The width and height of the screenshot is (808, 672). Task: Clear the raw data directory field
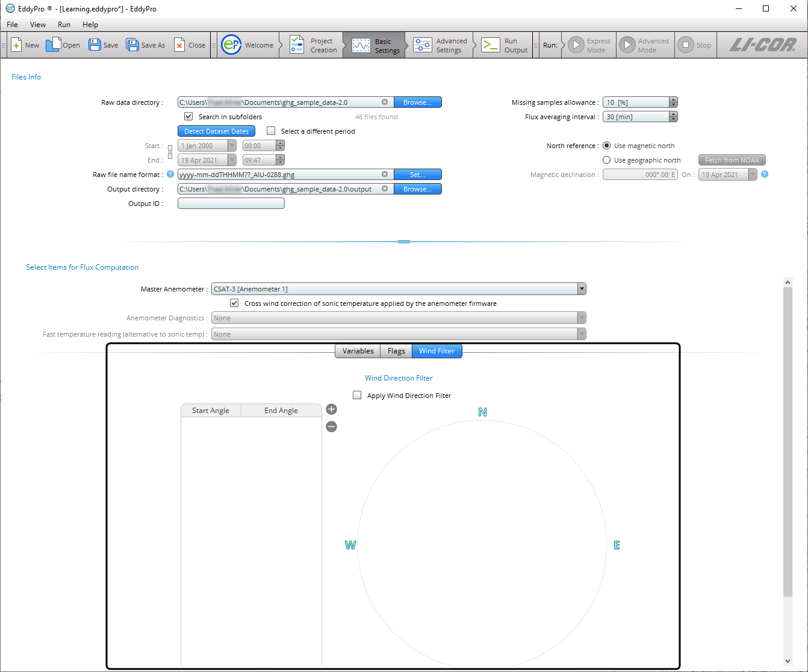(x=385, y=102)
